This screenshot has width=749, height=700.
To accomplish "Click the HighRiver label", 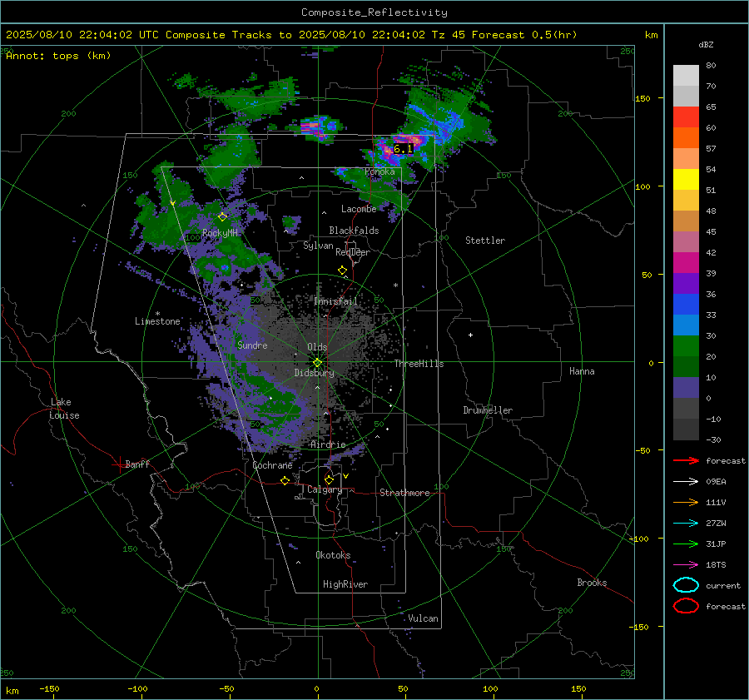I will coord(345,584).
